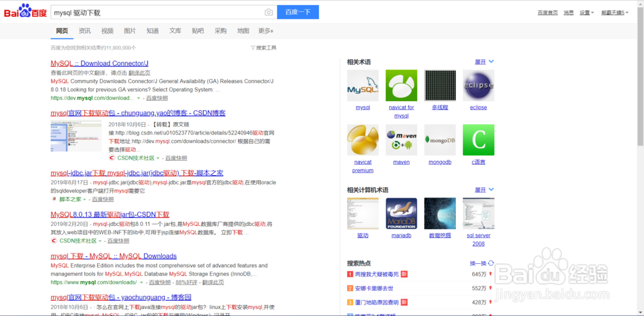Open the MariaDB Foundation icon

(x=401, y=214)
